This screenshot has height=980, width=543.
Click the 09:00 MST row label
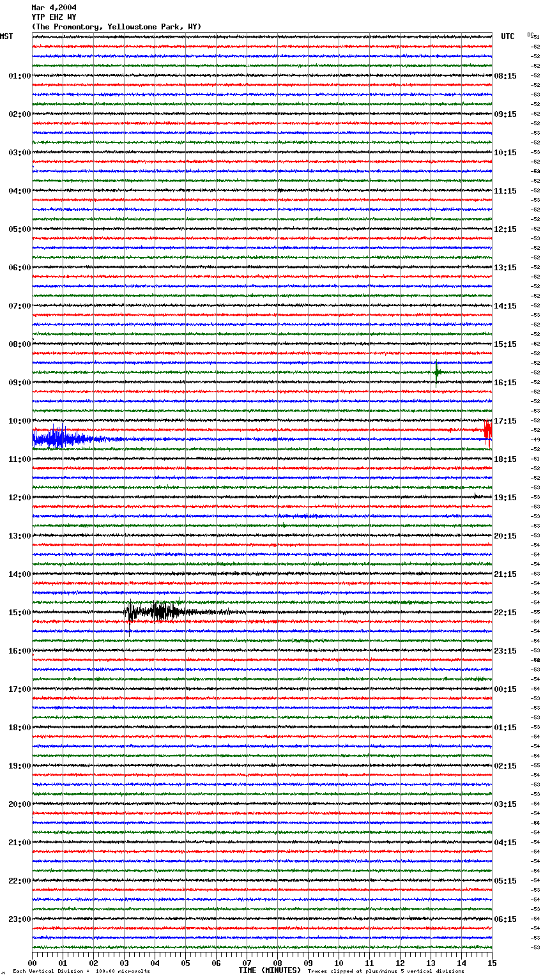(20, 383)
